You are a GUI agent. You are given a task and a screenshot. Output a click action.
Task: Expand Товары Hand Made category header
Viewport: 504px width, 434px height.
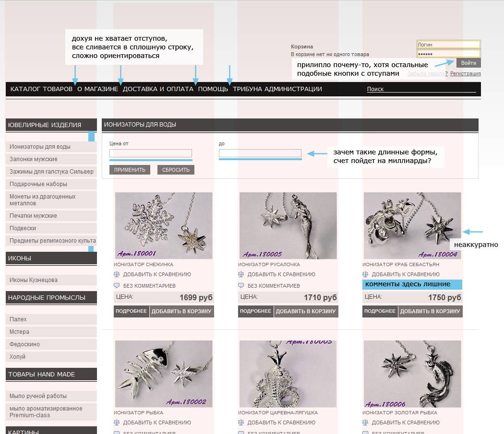(x=51, y=374)
